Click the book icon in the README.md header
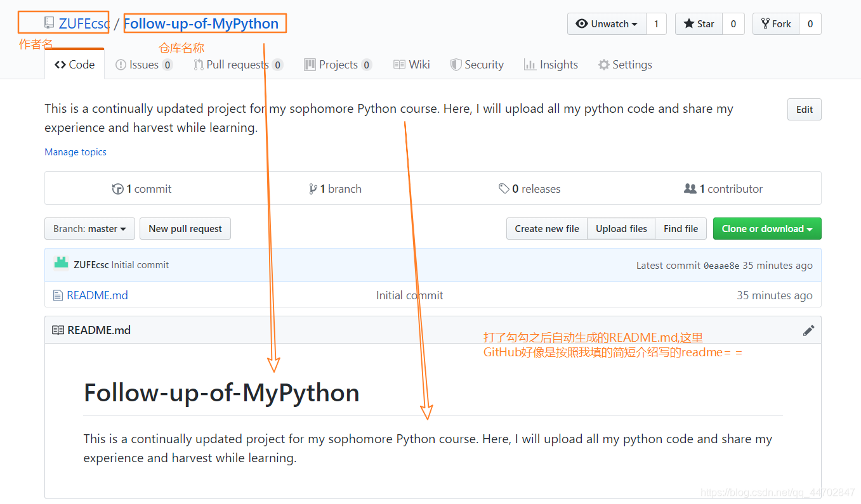Image resolution: width=861 pixels, height=504 pixels. [x=58, y=330]
